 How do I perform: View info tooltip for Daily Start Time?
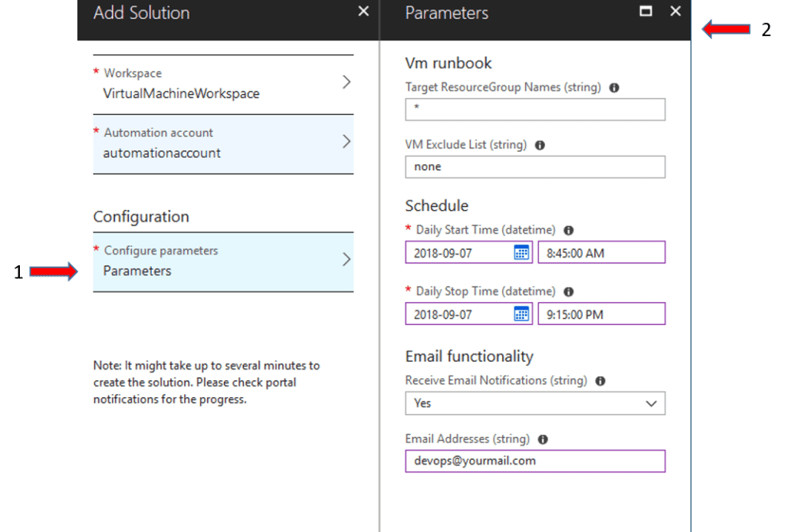[567, 229]
